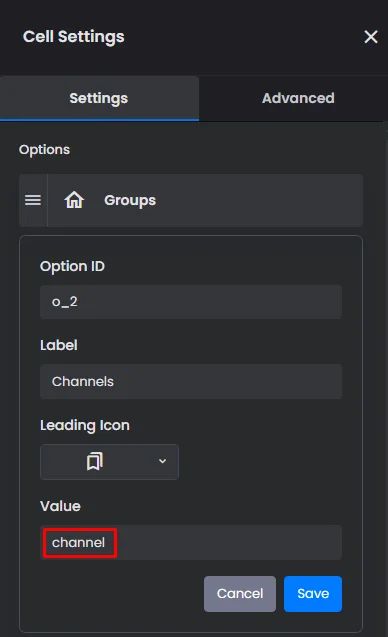
Task: Click the Leading Icon label text
Action: point(85,425)
